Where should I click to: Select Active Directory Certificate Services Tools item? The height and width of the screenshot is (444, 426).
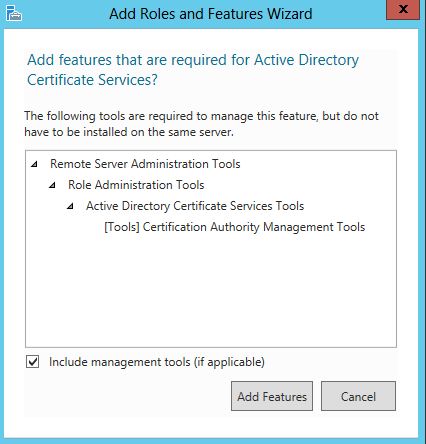point(195,206)
